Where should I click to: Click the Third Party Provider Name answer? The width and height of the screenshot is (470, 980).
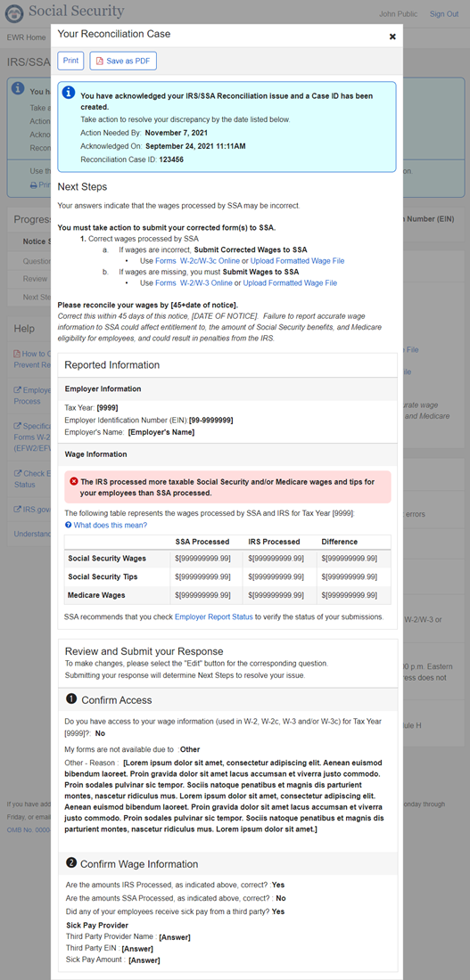175,937
